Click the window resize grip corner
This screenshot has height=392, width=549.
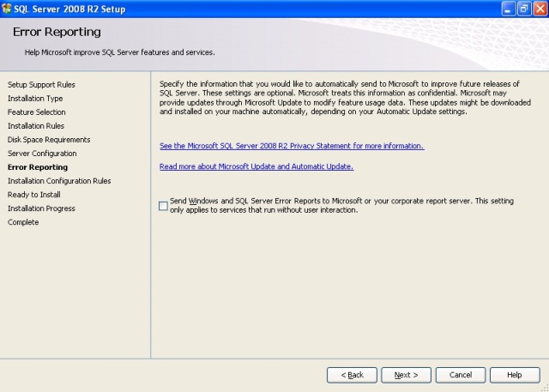coord(544,388)
